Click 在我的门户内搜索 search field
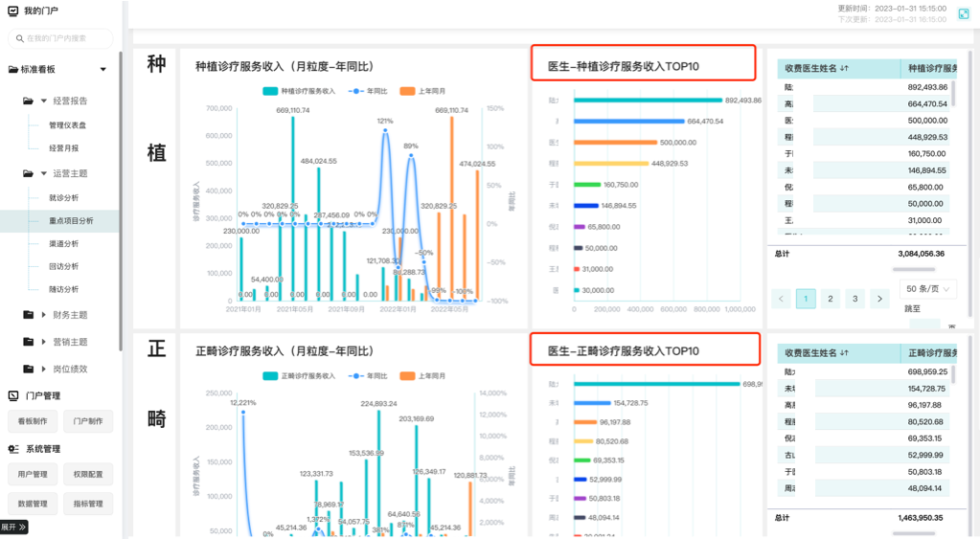The image size is (980, 539). click(x=60, y=38)
